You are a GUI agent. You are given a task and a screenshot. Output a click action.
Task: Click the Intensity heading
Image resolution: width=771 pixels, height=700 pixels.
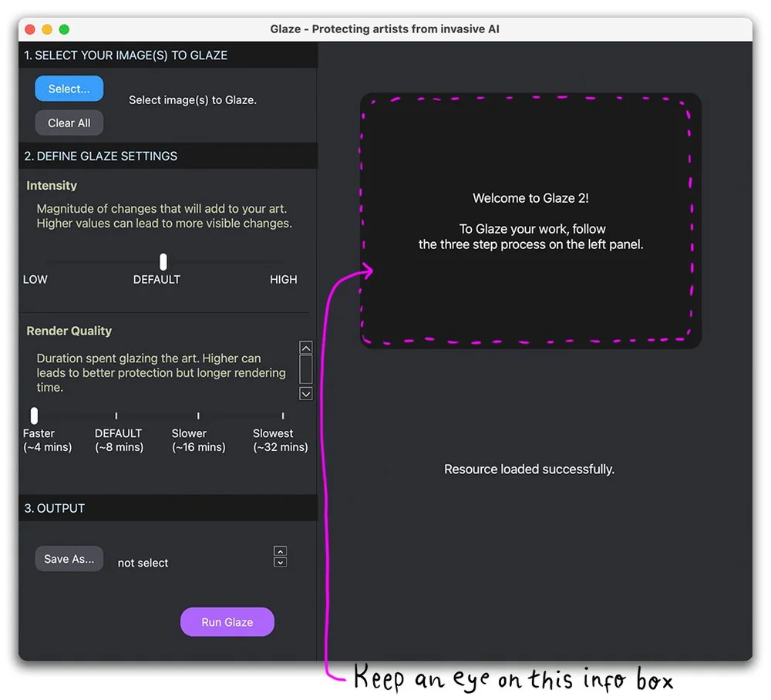click(52, 185)
